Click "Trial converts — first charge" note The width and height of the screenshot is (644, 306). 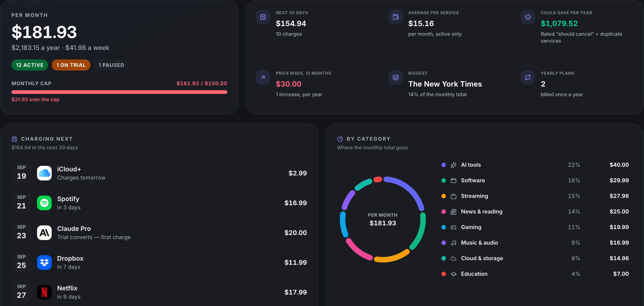(94, 237)
